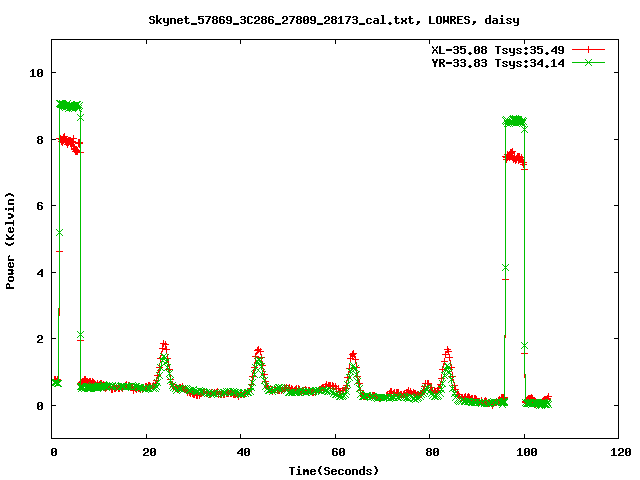Click the green plateau near 98 seconds

pos(515,121)
